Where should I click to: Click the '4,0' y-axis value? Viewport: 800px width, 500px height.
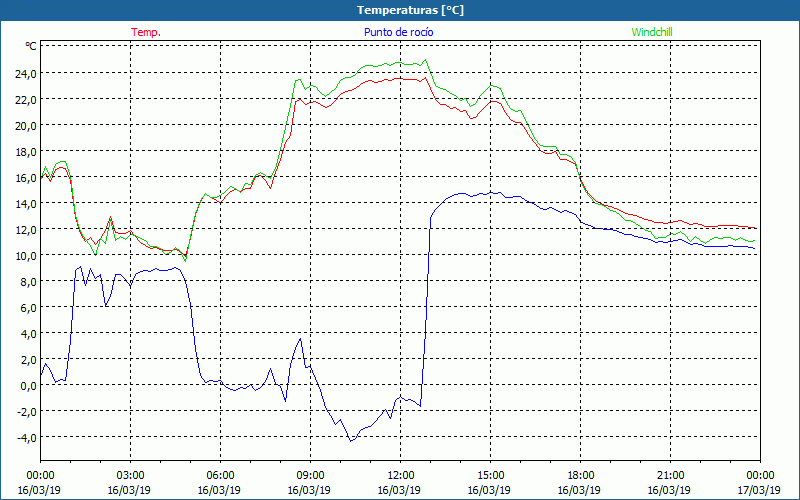point(29,334)
